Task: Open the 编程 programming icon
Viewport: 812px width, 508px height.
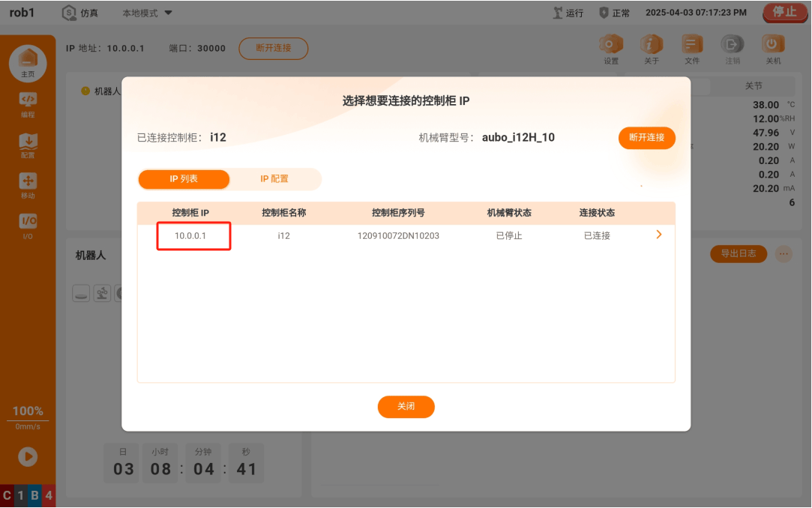Action: pyautogui.click(x=28, y=104)
